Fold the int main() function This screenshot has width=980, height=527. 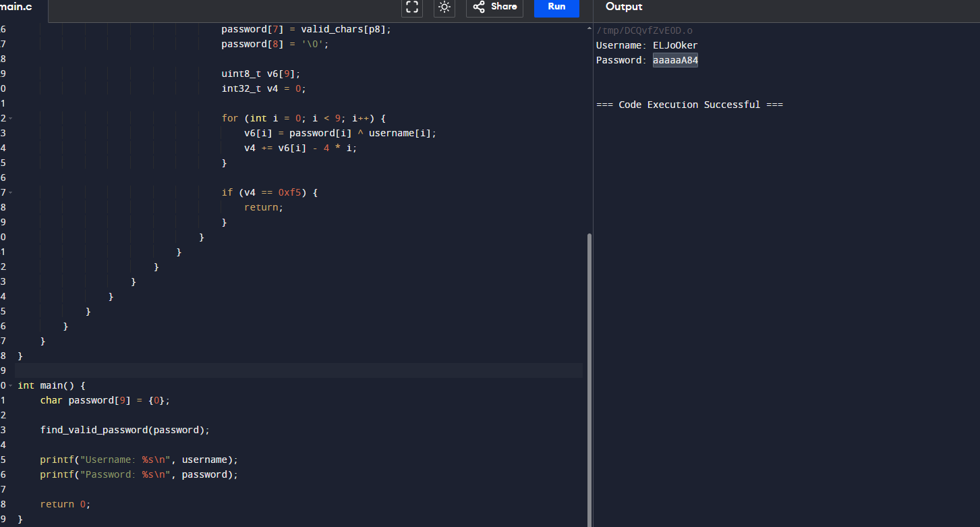point(11,385)
